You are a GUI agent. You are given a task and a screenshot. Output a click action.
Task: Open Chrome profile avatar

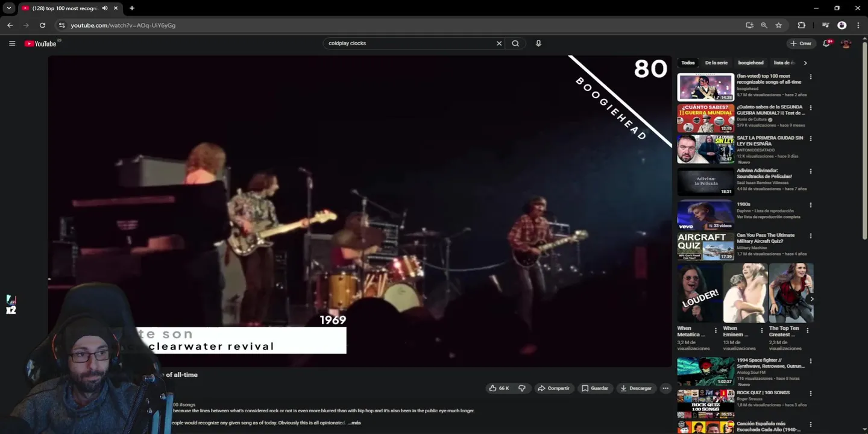point(842,25)
